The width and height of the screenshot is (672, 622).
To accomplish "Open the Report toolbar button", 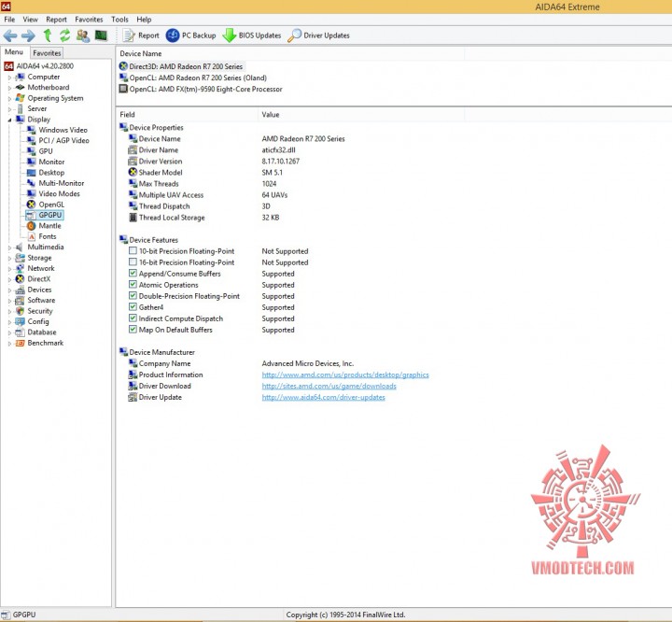I will (x=141, y=35).
